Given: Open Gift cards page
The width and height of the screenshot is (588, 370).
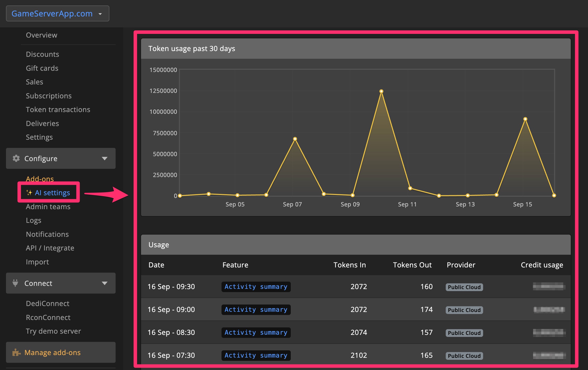Looking at the screenshot, I should click(42, 68).
